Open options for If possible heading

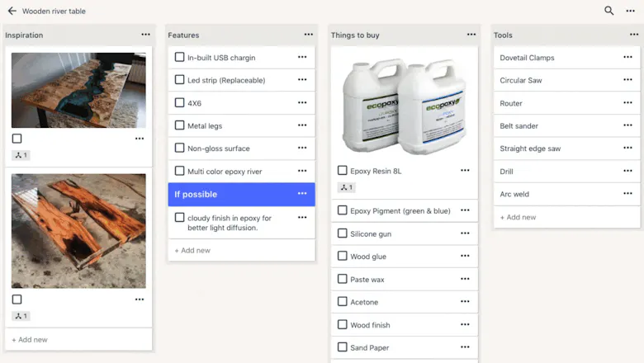302,193
